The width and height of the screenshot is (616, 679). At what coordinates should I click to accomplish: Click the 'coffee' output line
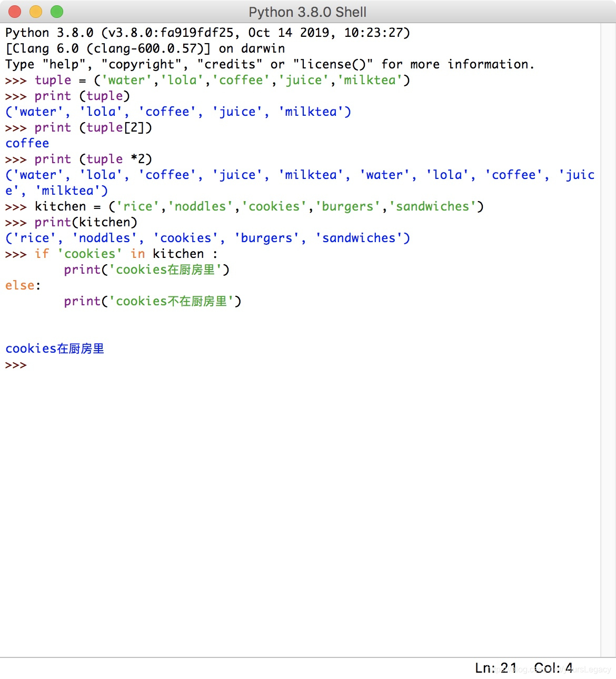pyautogui.click(x=27, y=143)
